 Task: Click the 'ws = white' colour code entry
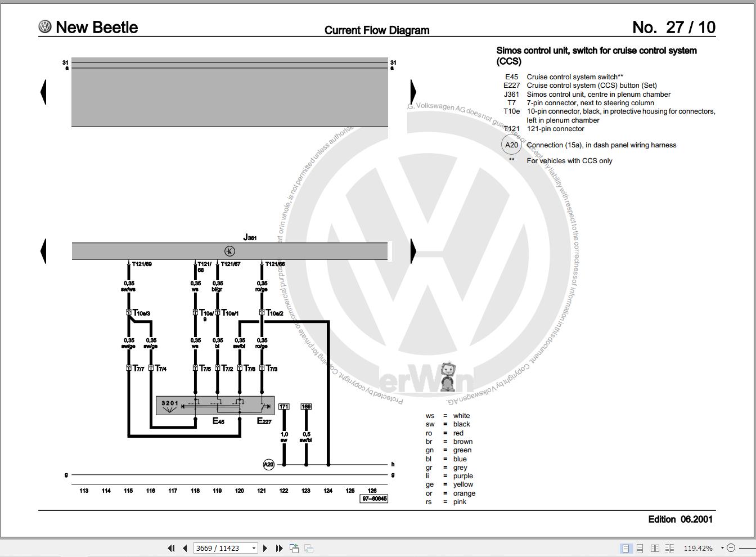pos(448,416)
